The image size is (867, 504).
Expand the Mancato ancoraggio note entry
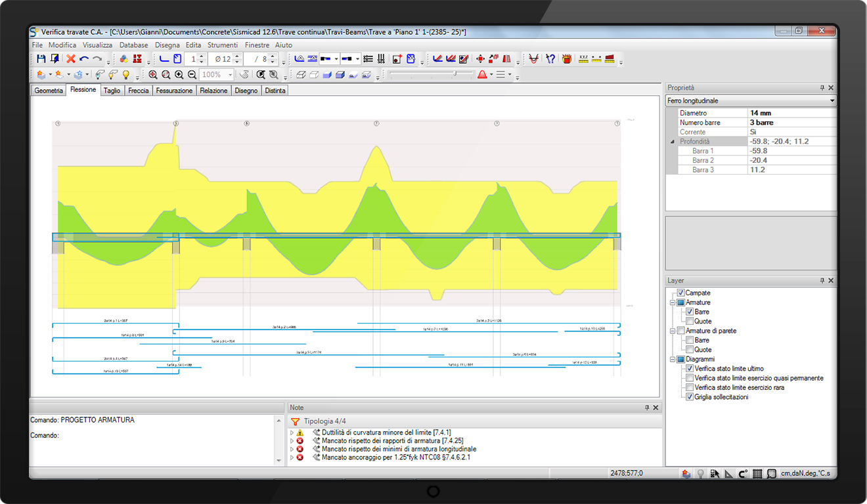tap(292, 457)
